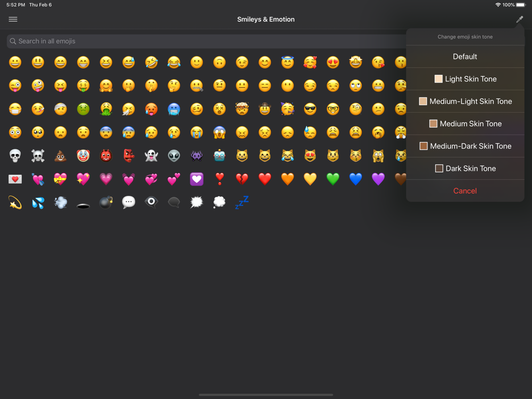Choose the zzz sleeping emoji

point(242,202)
